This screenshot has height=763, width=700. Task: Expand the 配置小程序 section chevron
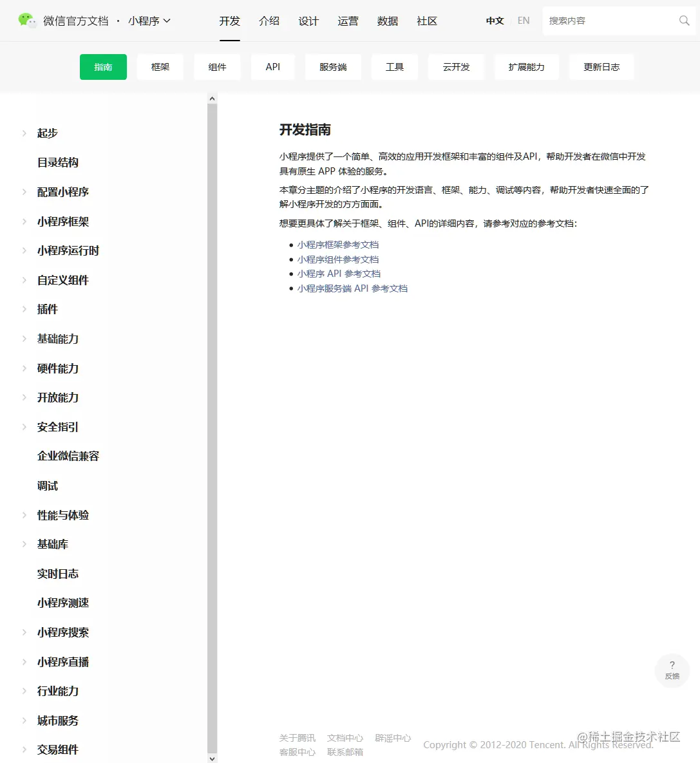pyautogui.click(x=24, y=192)
